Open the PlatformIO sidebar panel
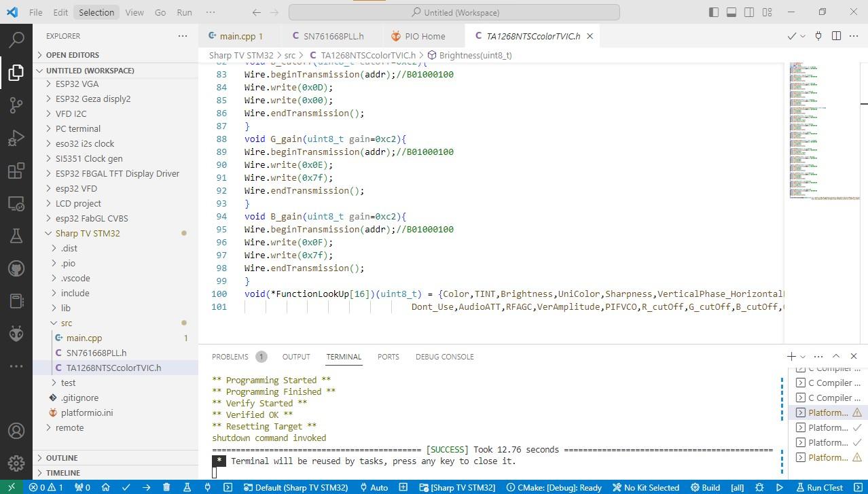868x494 pixels. (x=16, y=334)
